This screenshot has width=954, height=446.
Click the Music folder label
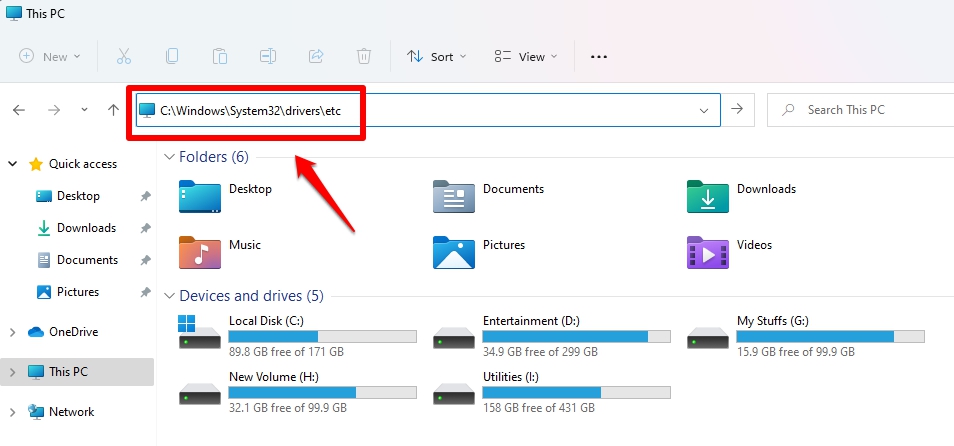click(x=245, y=245)
